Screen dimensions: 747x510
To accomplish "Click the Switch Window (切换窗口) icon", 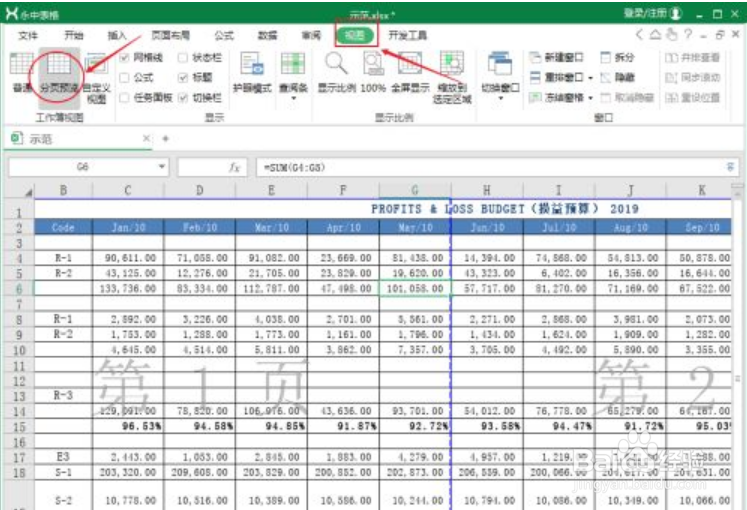I will (x=500, y=64).
